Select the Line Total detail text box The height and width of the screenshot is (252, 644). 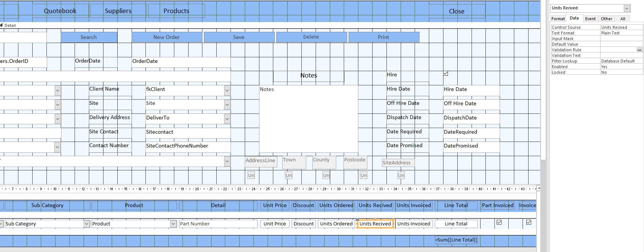[456, 224]
